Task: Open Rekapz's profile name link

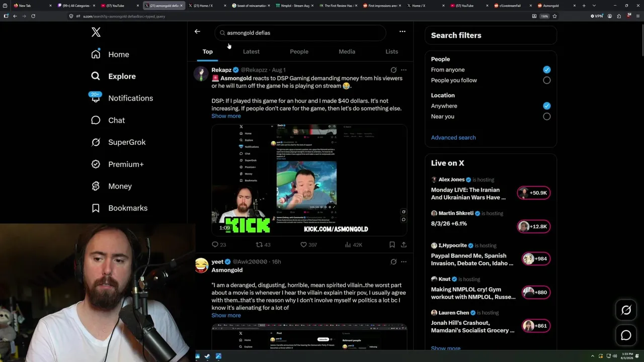Action: click(x=221, y=70)
